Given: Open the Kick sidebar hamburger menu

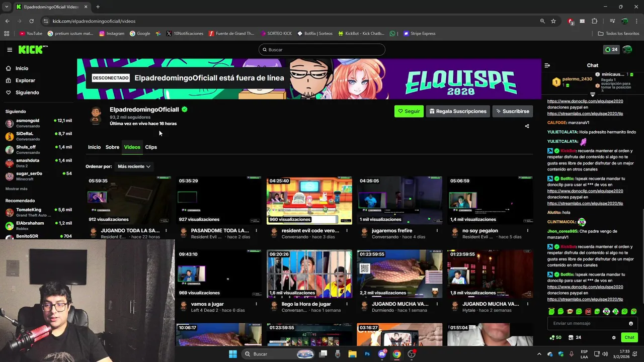Looking at the screenshot, I should (10, 50).
